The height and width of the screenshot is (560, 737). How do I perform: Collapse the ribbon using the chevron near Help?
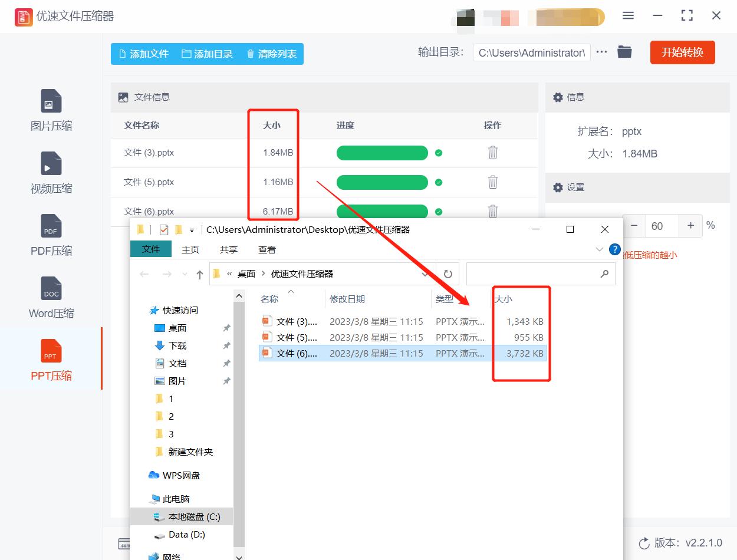pos(599,249)
